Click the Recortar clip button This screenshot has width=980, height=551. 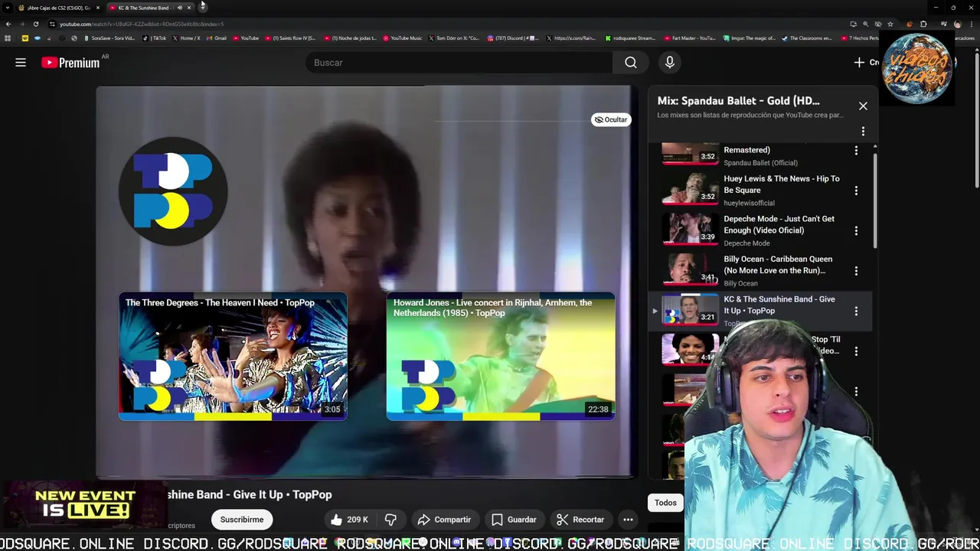pyautogui.click(x=580, y=520)
